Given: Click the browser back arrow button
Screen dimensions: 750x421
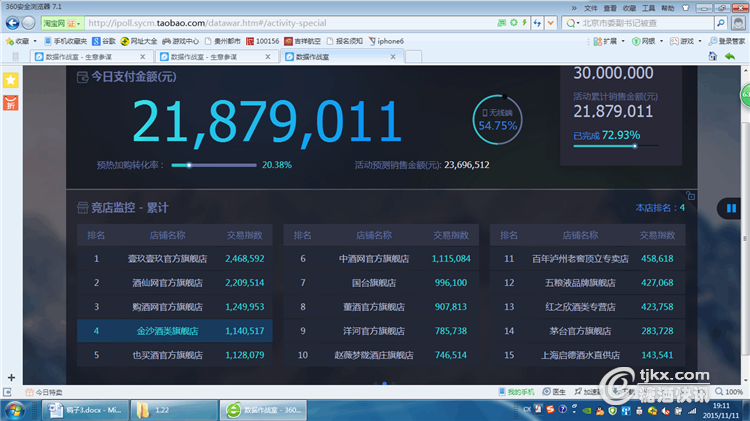Looking at the screenshot, I should click(12, 23).
